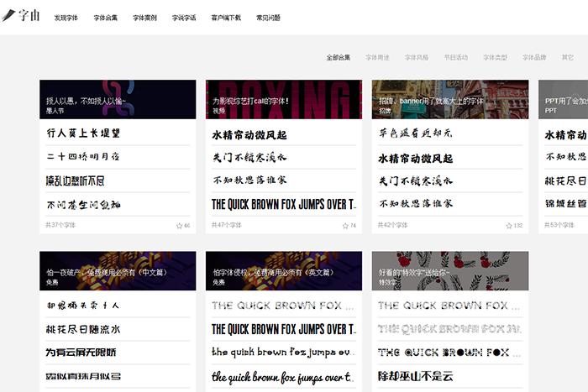The width and height of the screenshot is (588, 392).
Task: Select the 字体用途 filter tab
Action: pyautogui.click(x=378, y=57)
